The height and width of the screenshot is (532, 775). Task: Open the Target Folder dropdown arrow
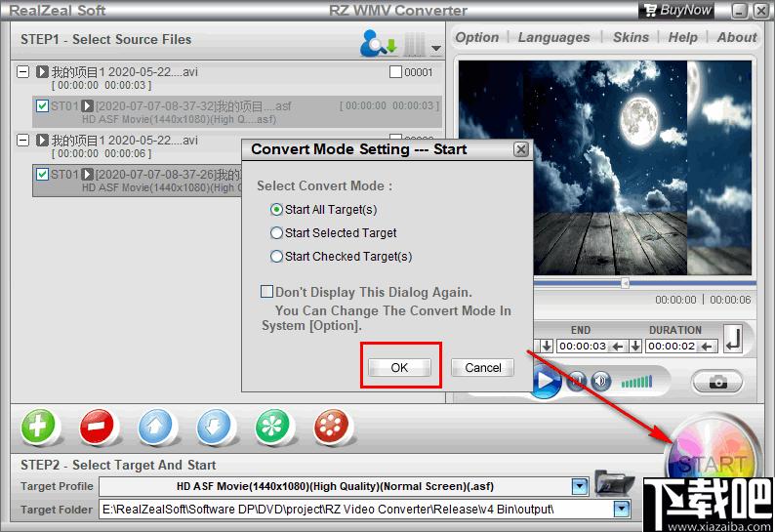point(622,509)
